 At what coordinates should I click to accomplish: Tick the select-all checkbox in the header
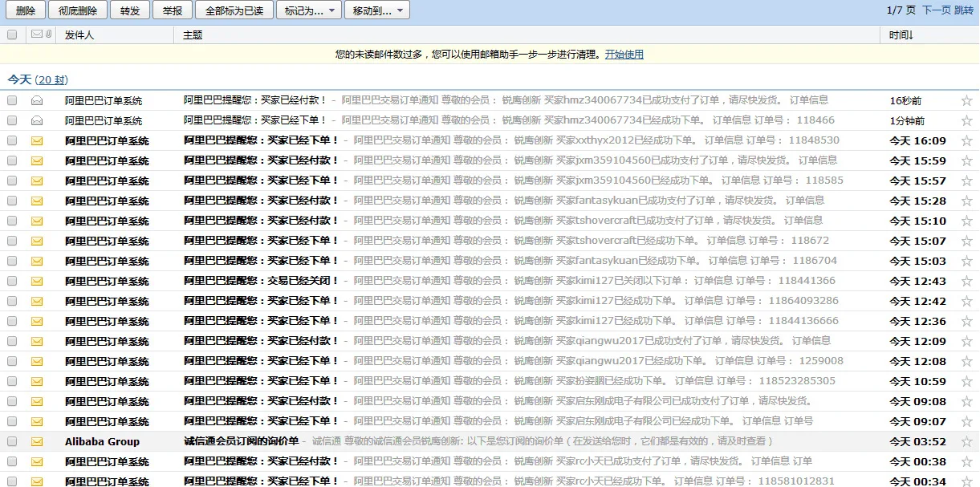12,34
